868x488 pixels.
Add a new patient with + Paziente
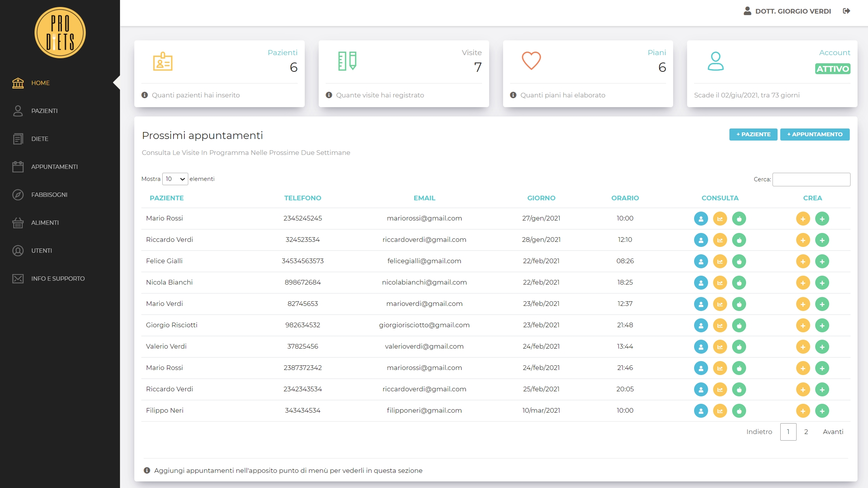tap(753, 134)
